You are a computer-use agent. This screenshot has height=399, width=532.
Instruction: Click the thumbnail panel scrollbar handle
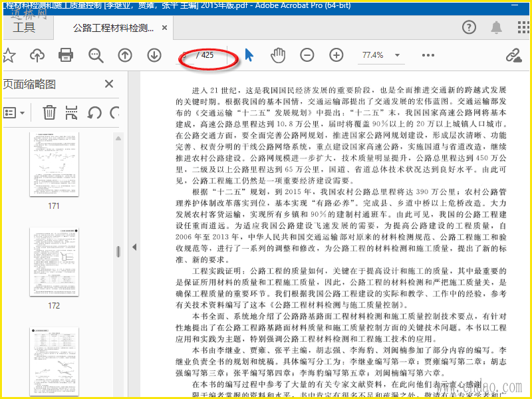[118, 251]
